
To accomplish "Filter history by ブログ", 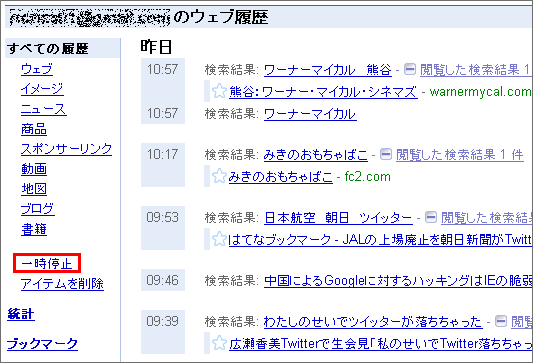I will (x=37, y=209).
